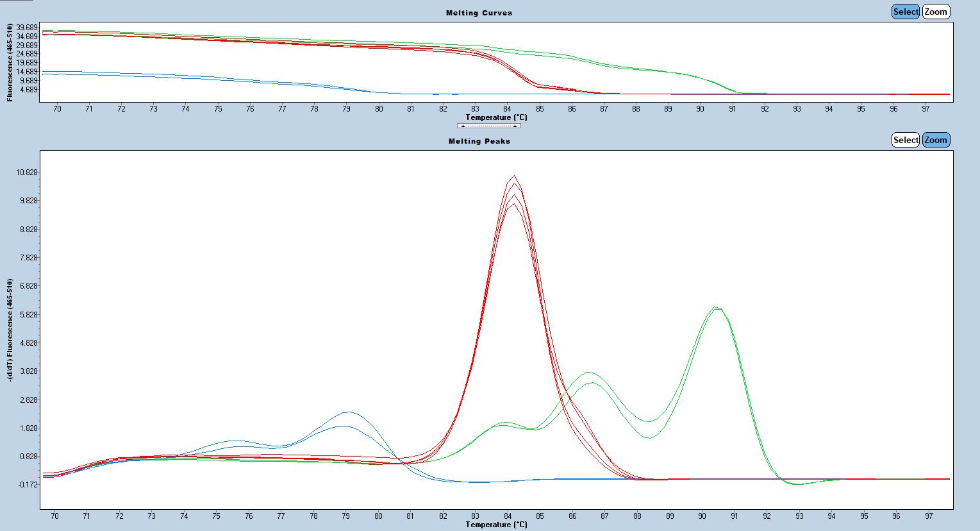
Task: Click the 10.828 value on the peaks y-axis
Action: [x=26, y=173]
